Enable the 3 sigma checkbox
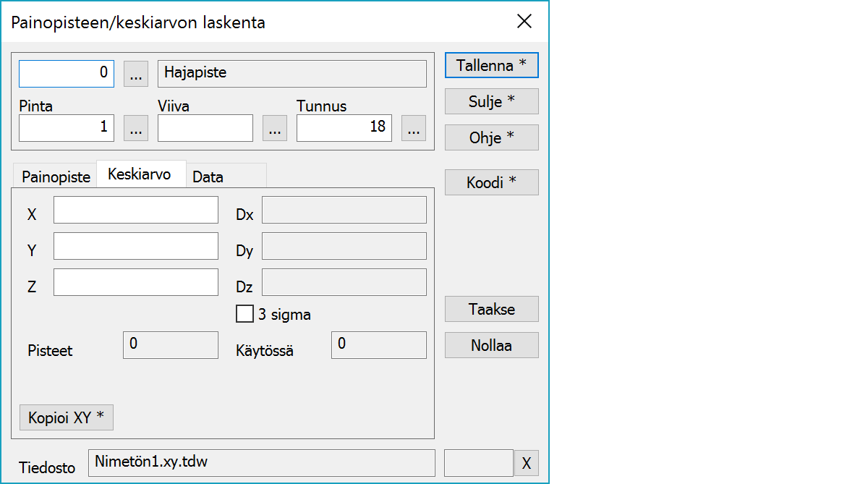The height and width of the screenshot is (484, 868). click(245, 315)
